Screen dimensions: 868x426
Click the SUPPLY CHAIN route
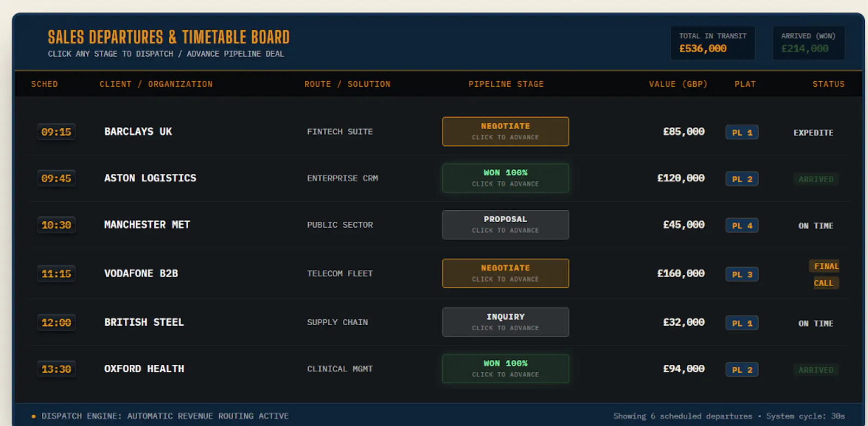(x=337, y=322)
